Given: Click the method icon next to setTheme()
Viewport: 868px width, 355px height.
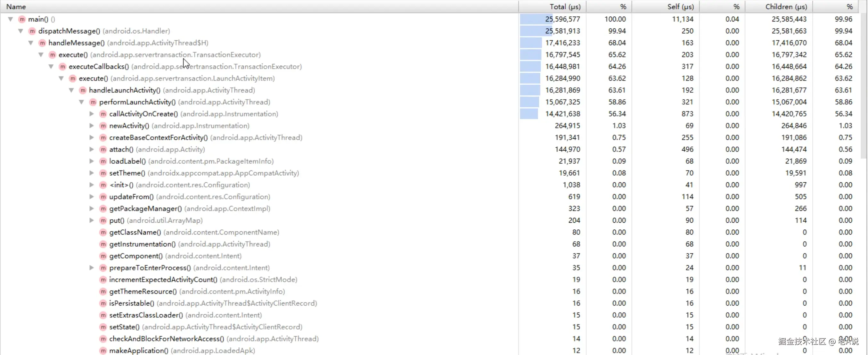Looking at the screenshot, I should point(103,173).
